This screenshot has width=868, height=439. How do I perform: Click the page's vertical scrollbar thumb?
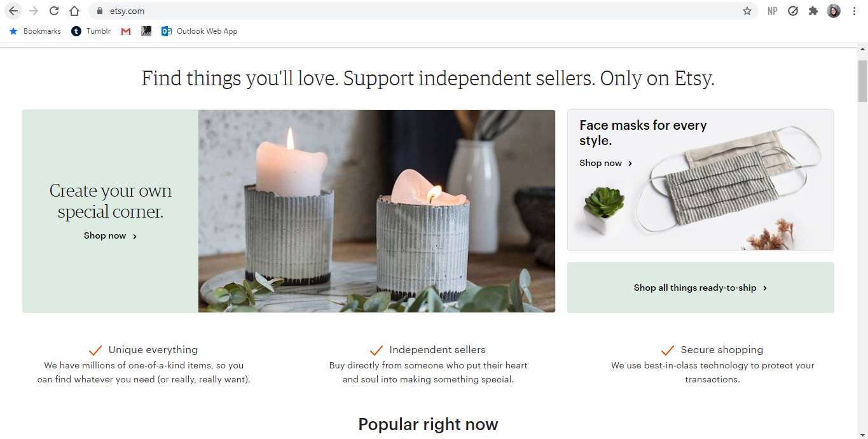pos(862,81)
